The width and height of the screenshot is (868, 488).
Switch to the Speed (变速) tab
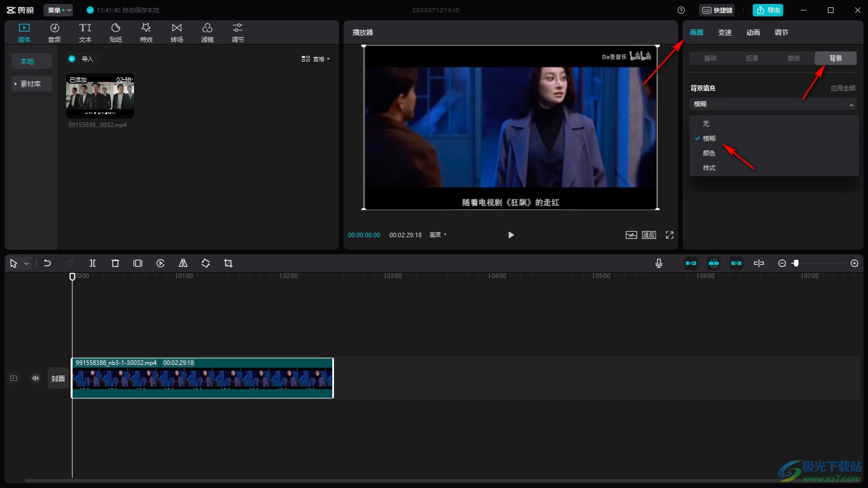[725, 33]
